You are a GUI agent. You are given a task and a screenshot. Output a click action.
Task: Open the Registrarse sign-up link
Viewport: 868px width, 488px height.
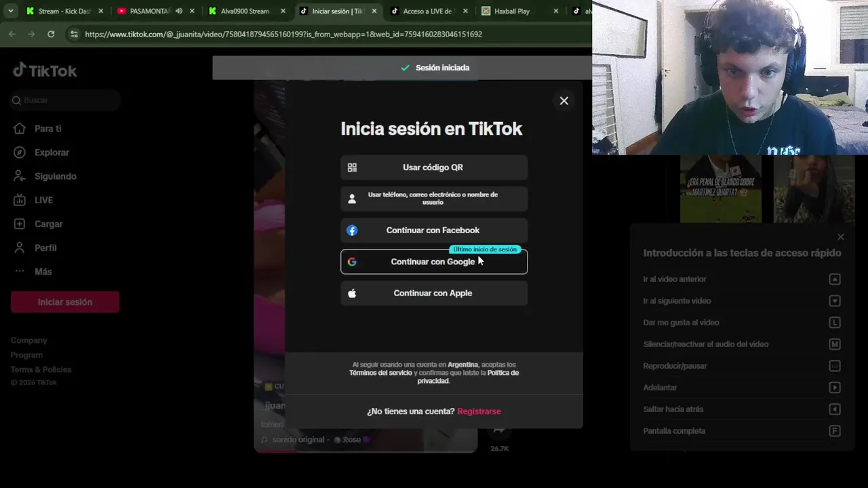pyautogui.click(x=479, y=411)
